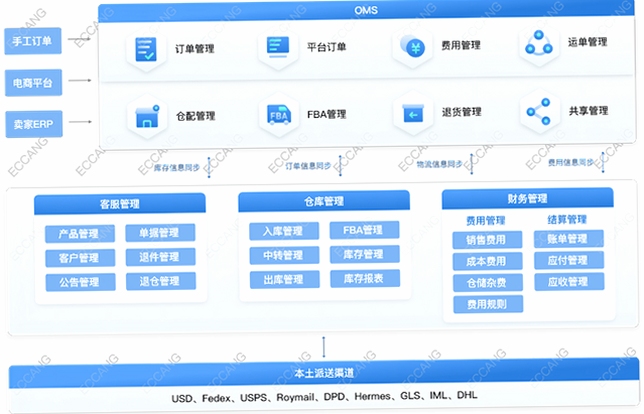Click the 销售费用 button
Screen dimensions: 644x414
[x=487, y=240]
